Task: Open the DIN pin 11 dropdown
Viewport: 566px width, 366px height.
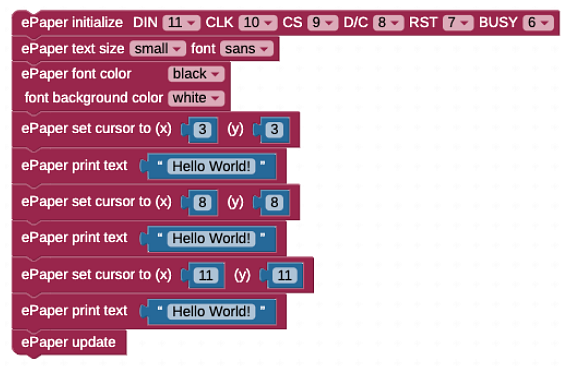Action: tap(181, 23)
